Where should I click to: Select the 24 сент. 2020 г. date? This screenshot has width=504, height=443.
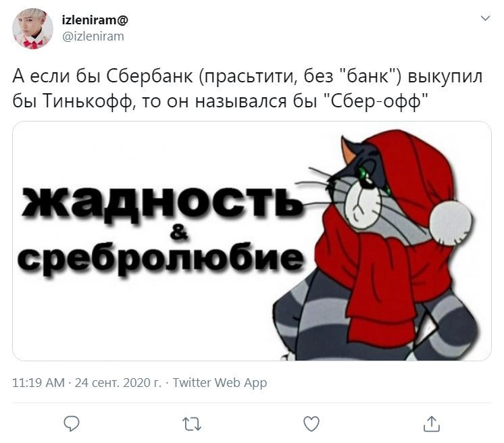[118, 383]
